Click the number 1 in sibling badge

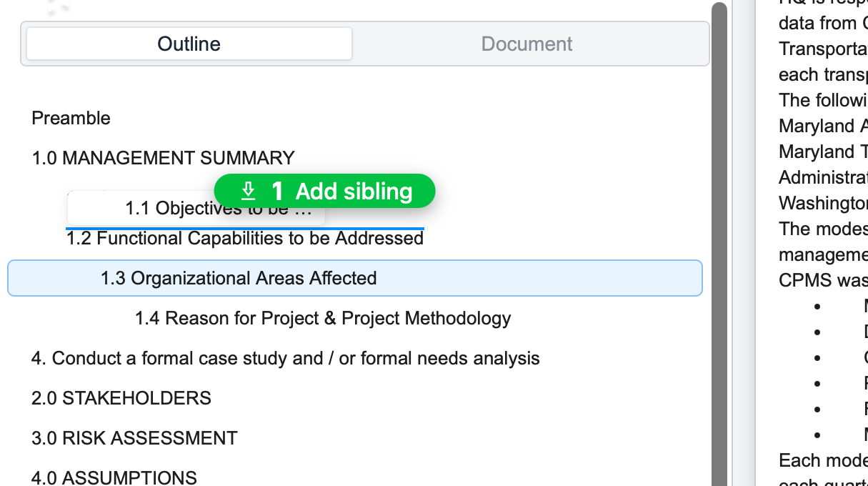tap(278, 192)
